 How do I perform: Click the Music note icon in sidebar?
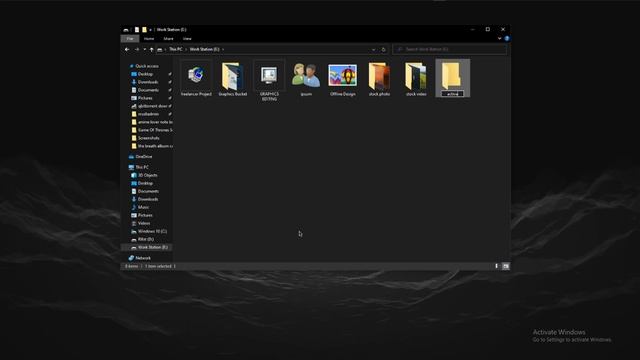[x=134, y=207]
